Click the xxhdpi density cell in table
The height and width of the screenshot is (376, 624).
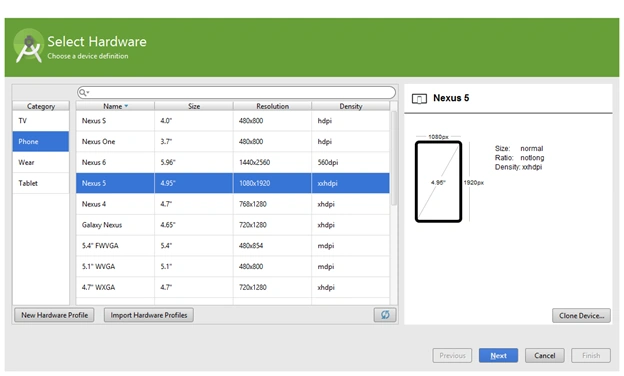tap(351, 183)
